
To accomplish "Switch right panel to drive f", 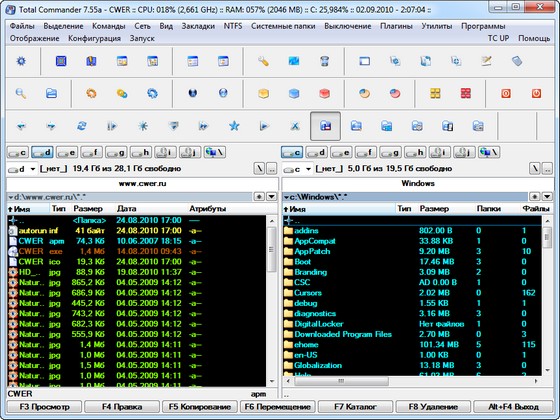I will click(x=366, y=152).
